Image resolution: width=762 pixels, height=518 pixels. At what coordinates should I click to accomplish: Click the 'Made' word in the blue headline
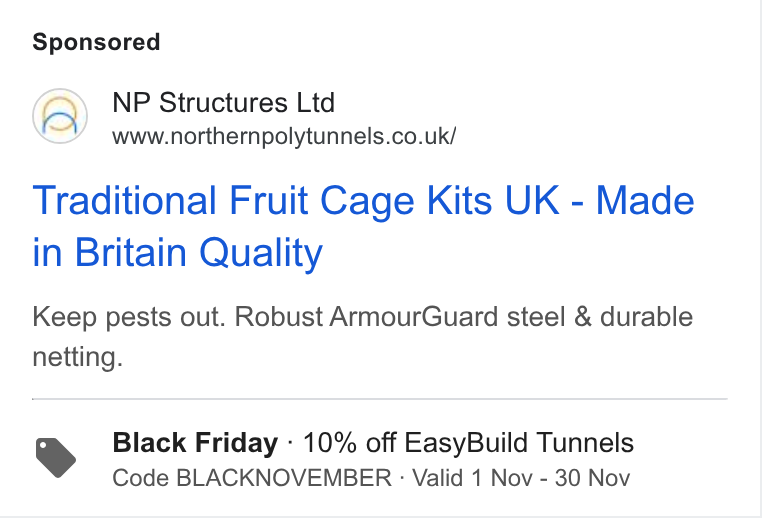(645, 200)
